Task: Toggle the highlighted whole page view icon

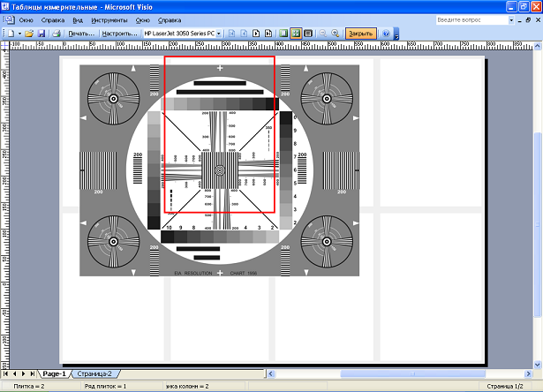Action: tap(296, 34)
